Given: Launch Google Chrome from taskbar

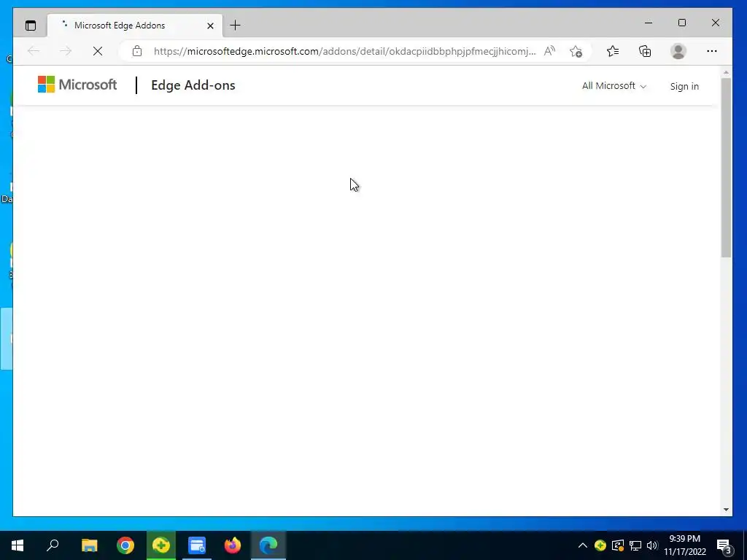Looking at the screenshot, I should coord(125,545).
